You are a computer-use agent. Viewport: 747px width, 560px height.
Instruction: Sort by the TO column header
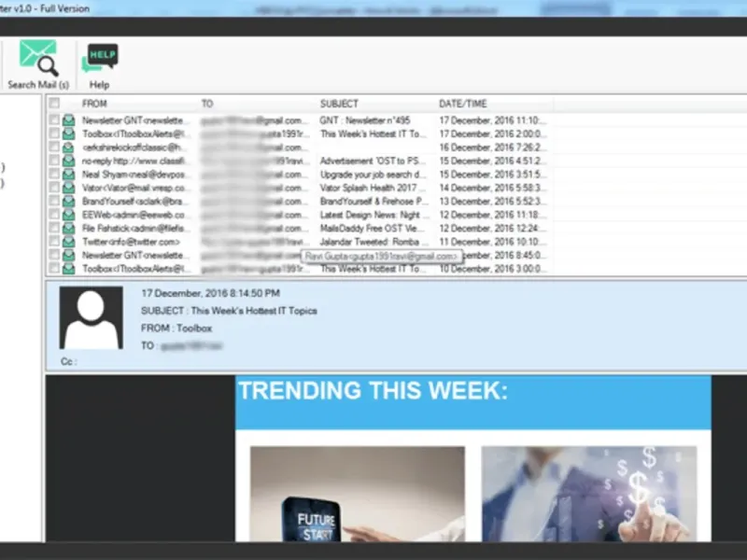pyautogui.click(x=206, y=104)
